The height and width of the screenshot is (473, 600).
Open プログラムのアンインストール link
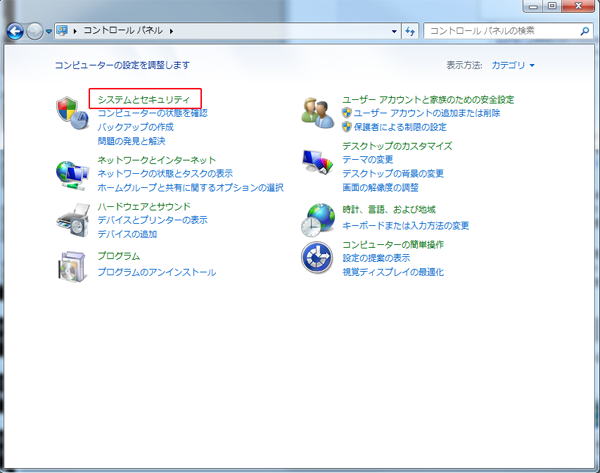click(x=156, y=272)
